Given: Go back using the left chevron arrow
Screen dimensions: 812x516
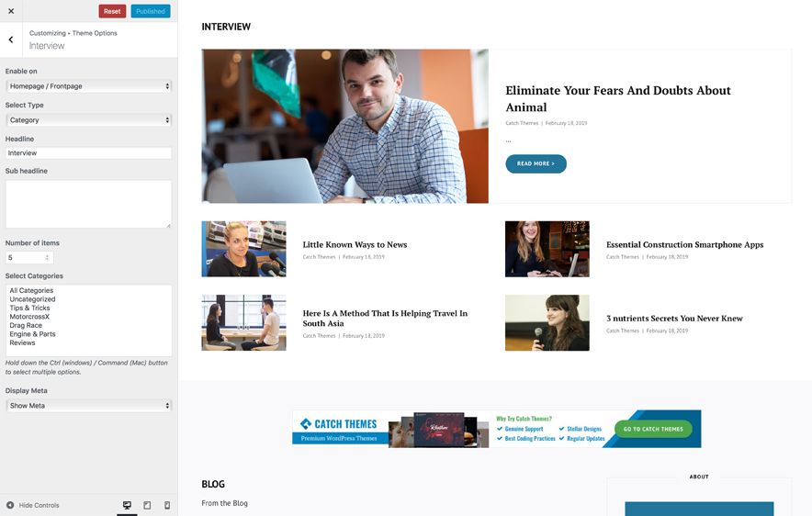Looking at the screenshot, I should pos(11,39).
